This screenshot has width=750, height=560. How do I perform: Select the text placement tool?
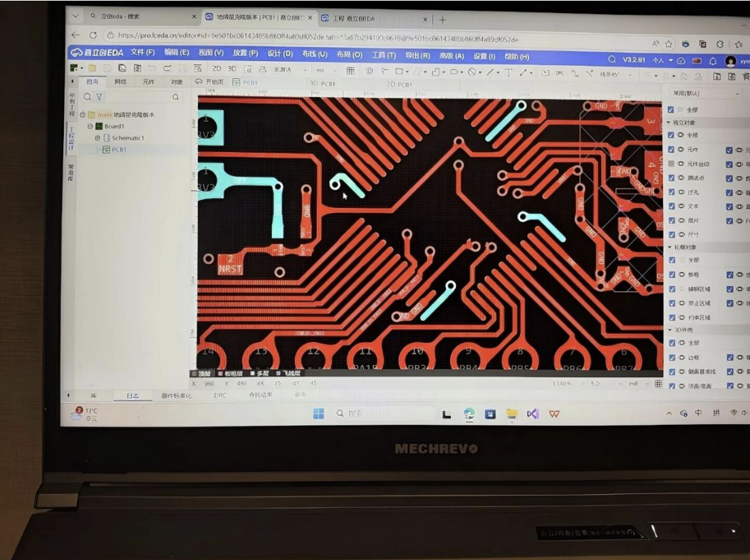(x=508, y=72)
